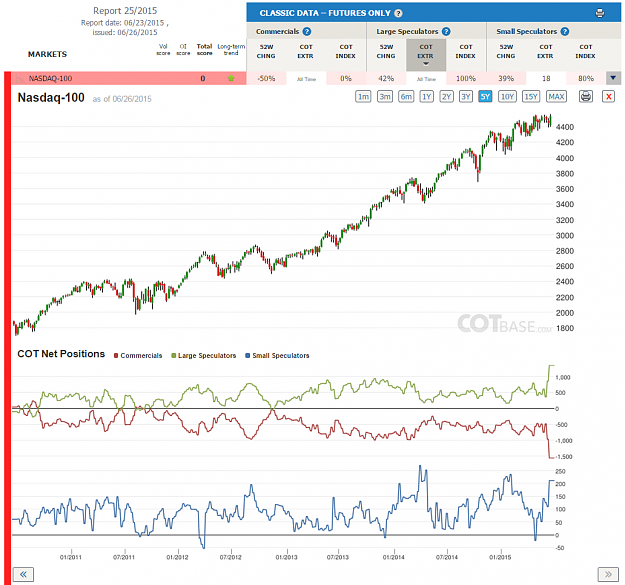Go to previous chart with left arrows
The image size is (625, 585).
pos(24,574)
